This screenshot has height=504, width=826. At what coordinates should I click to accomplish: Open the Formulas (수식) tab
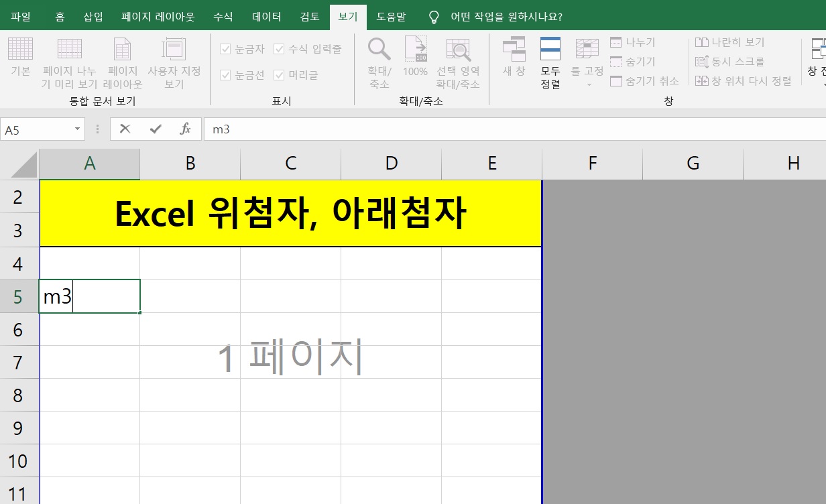coord(223,17)
